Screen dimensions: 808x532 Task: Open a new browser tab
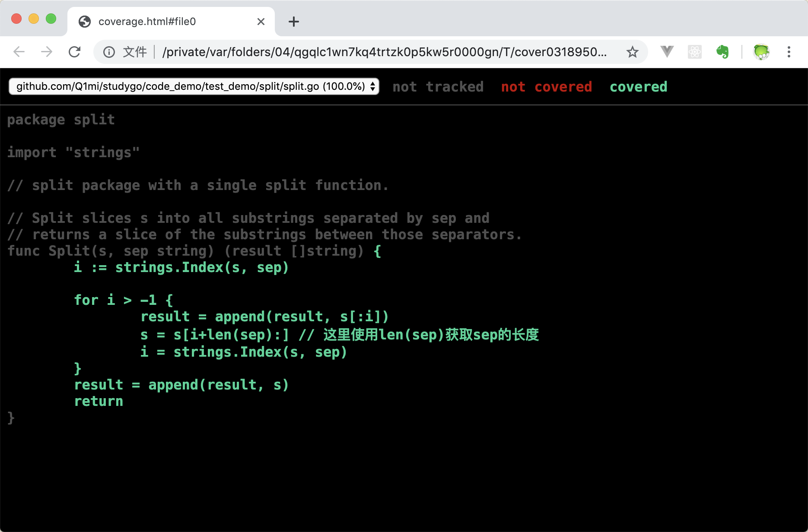pyautogui.click(x=294, y=22)
